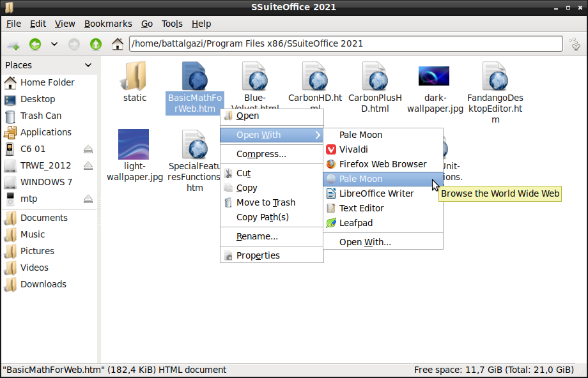Choose Compress... in the context menu

pyautogui.click(x=272, y=155)
